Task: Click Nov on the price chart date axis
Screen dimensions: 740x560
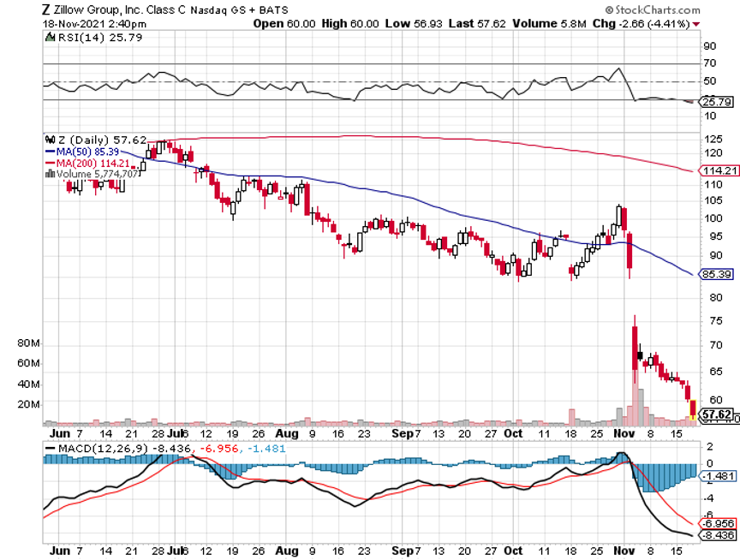Action: tap(624, 433)
